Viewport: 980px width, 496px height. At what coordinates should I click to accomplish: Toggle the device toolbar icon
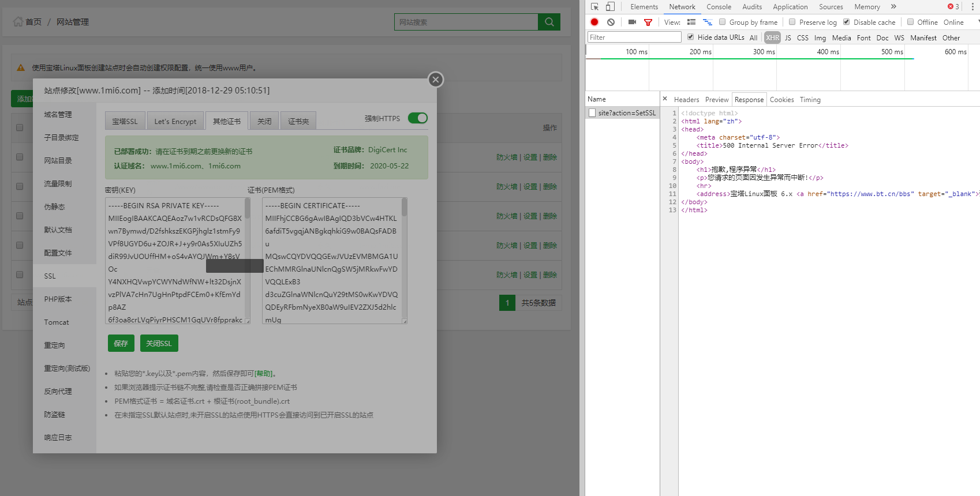(610, 7)
